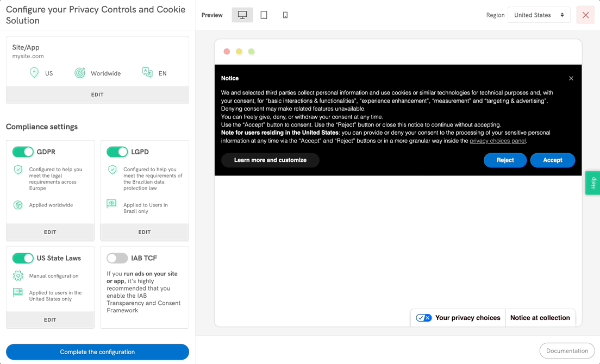Switch preview to tablet view icon
Viewport: 600px width, 364px height.
click(264, 15)
